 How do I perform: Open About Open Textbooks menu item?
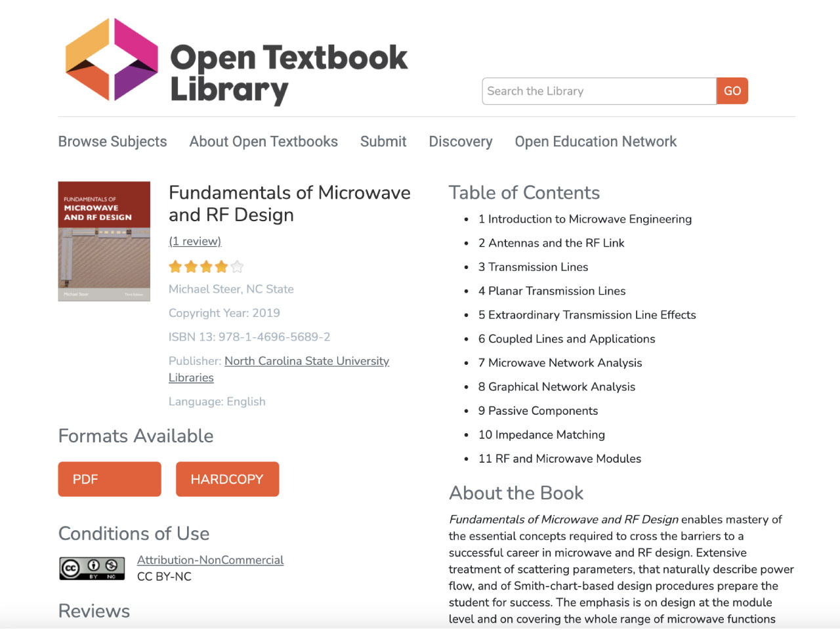pyautogui.click(x=264, y=142)
